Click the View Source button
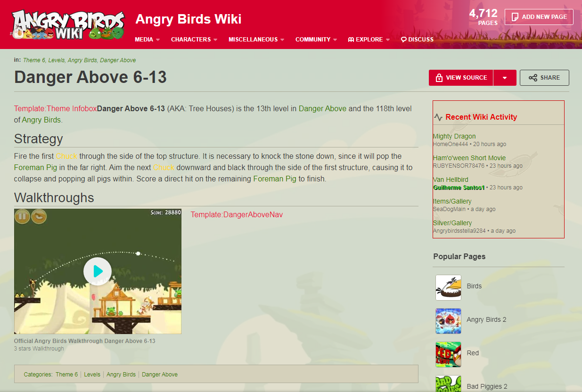 (x=461, y=78)
